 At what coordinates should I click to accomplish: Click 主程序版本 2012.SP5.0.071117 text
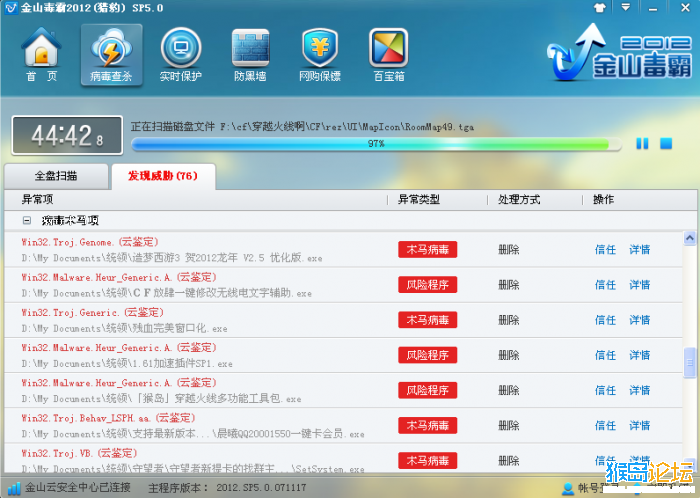tap(227, 488)
